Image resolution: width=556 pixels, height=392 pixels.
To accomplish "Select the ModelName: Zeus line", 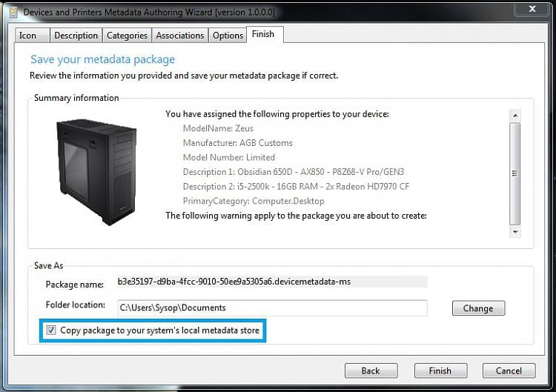I will click(x=218, y=128).
